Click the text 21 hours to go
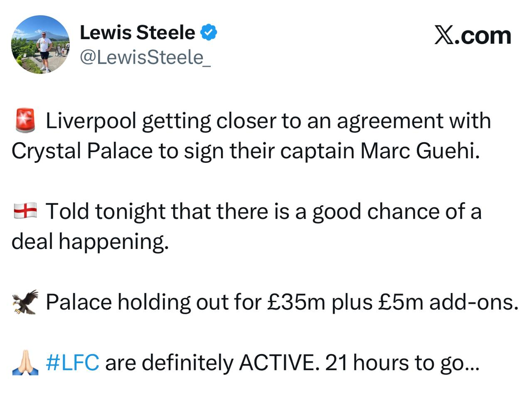Image resolution: width=532 pixels, height=406 pixels. click(x=401, y=362)
